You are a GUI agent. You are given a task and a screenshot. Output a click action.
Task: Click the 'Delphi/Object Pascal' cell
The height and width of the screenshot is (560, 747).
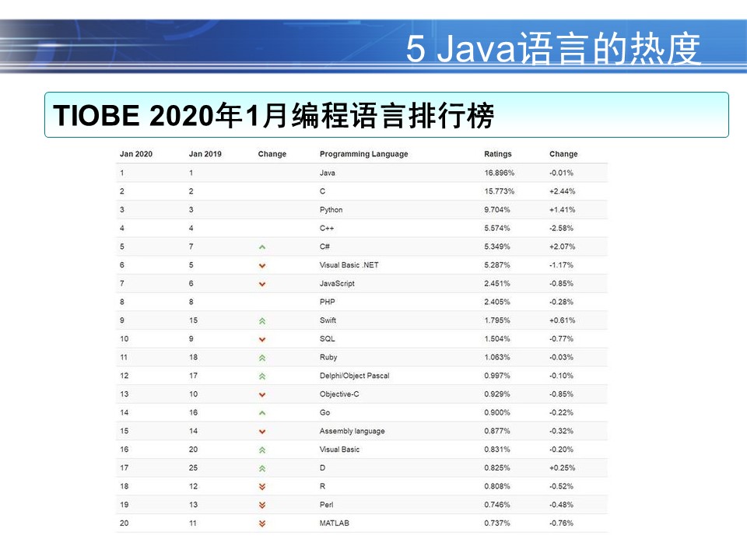tap(355, 376)
